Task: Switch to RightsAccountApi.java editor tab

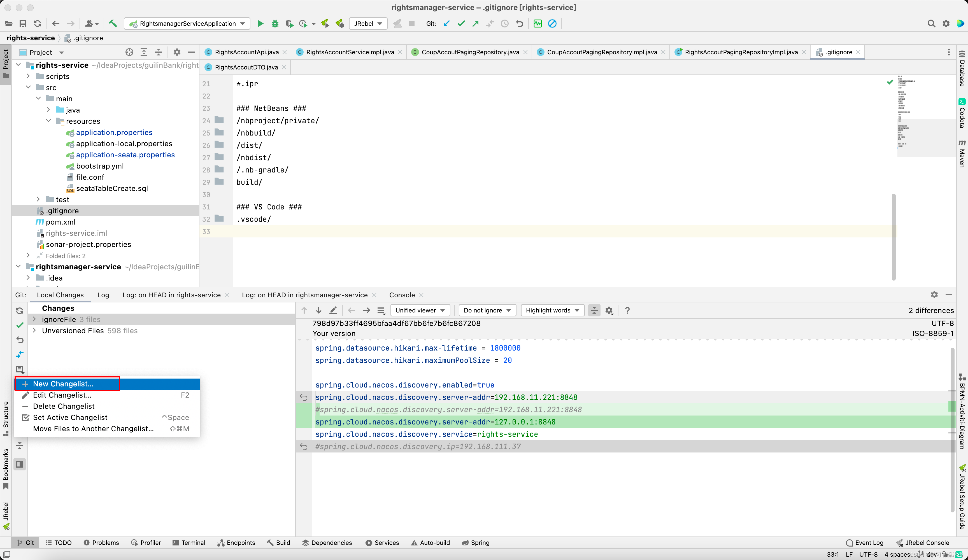Action: (246, 52)
